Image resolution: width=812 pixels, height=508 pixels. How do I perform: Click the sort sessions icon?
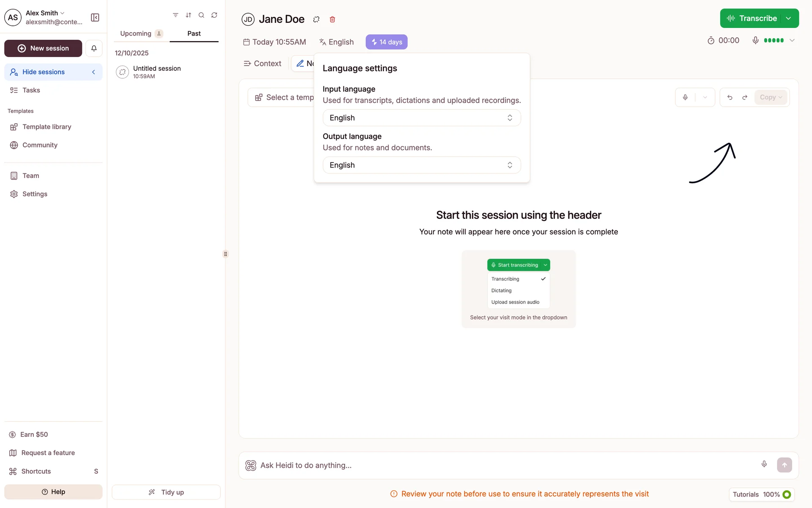pyautogui.click(x=189, y=15)
